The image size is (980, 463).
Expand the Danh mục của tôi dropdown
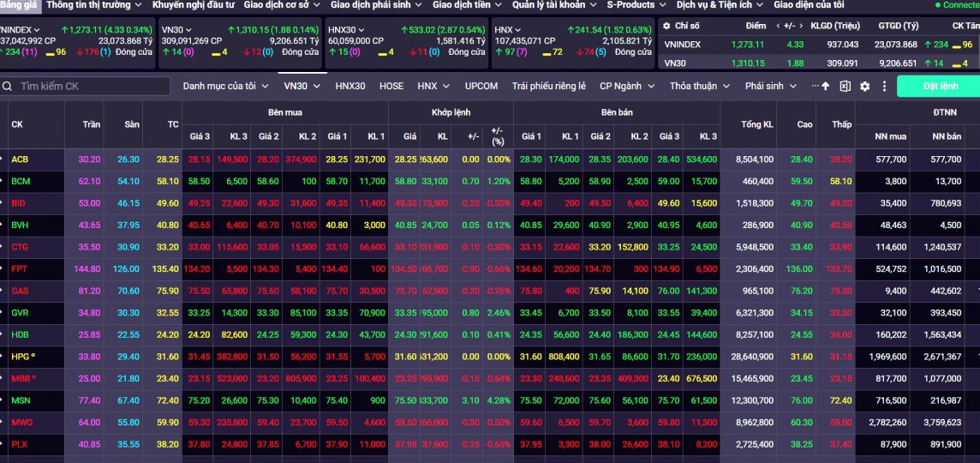[224, 86]
